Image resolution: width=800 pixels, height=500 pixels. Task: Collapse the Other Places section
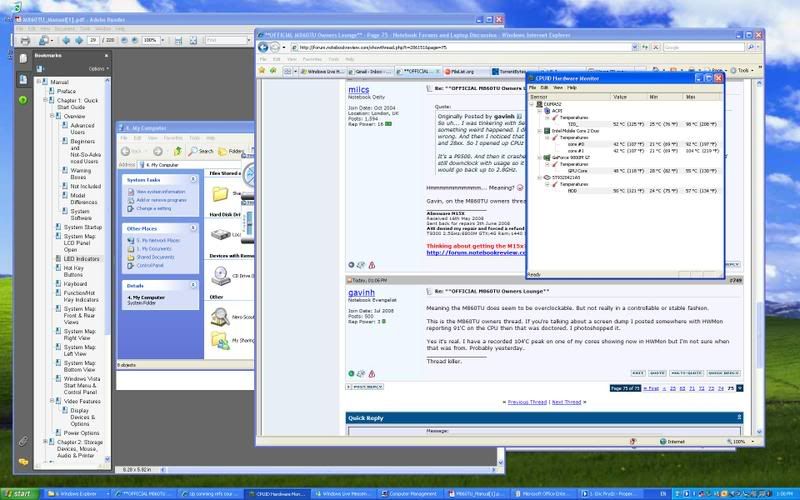pyautogui.click(x=193, y=228)
